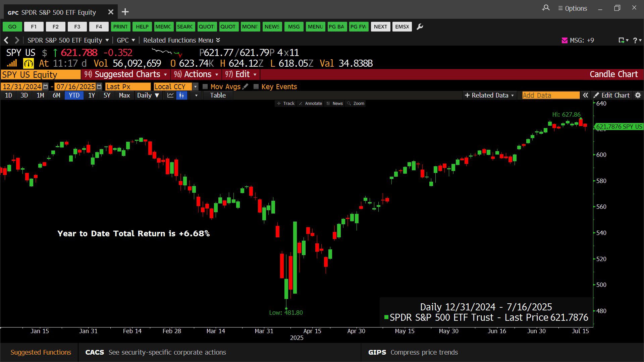Click the Track crosshair tool
Viewport: 644px width, 362px height.
[x=286, y=104]
